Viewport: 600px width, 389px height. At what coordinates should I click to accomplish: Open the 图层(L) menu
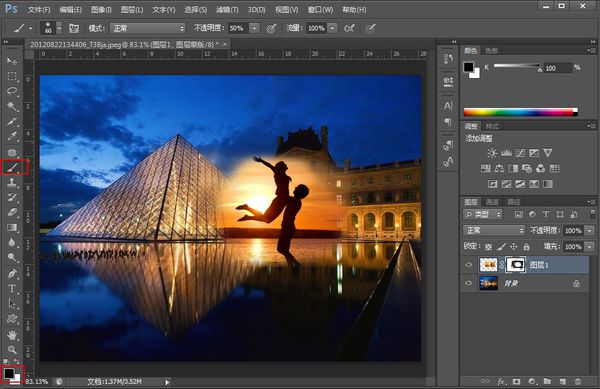(132, 10)
